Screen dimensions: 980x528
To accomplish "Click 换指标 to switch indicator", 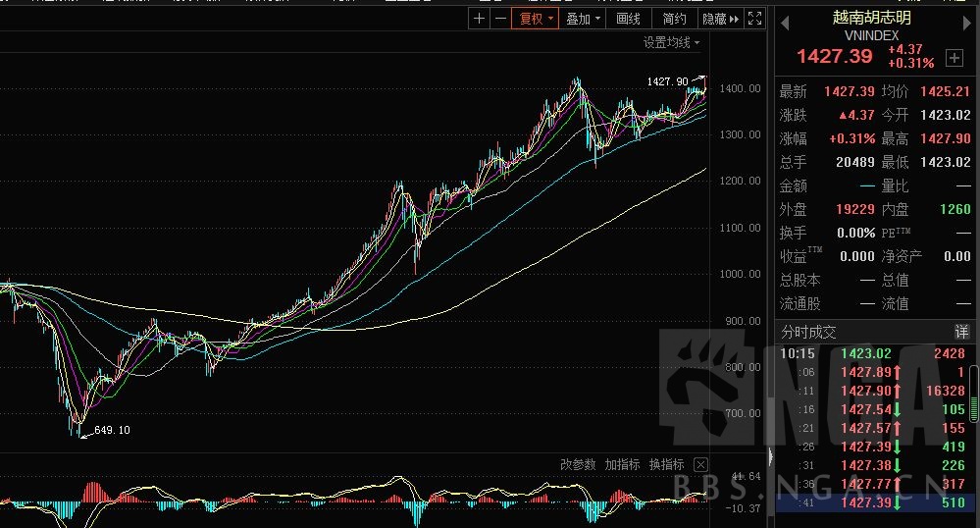I will tap(666, 464).
